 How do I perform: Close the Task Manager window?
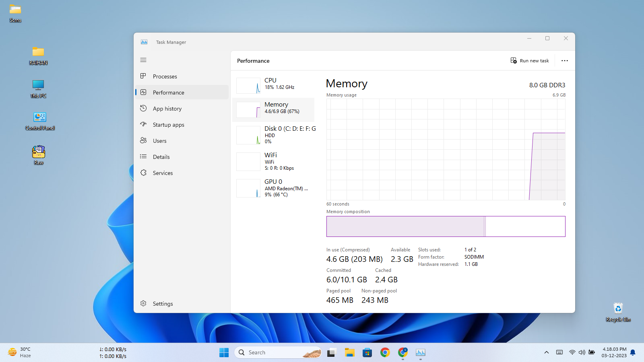566,38
